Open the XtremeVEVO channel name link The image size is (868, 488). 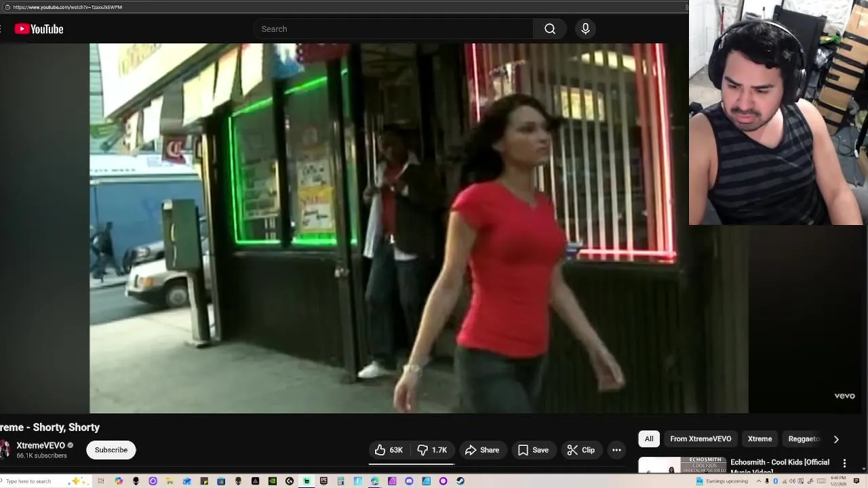41,445
